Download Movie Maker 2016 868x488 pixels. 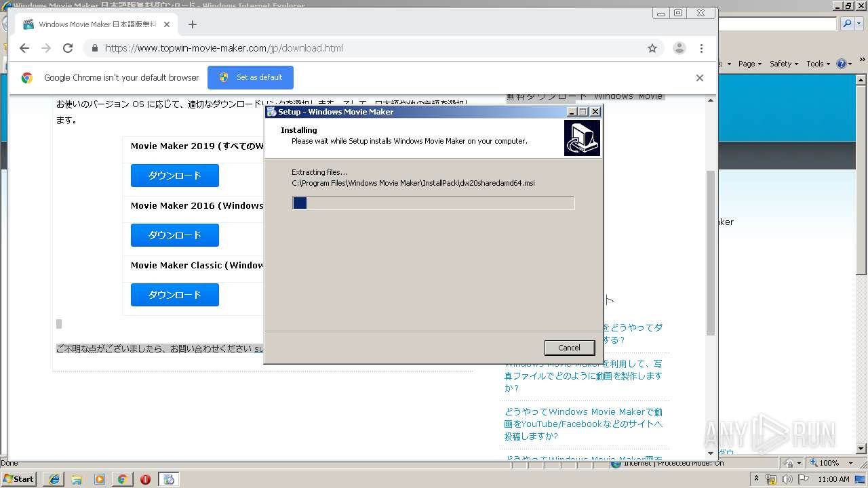pos(175,235)
